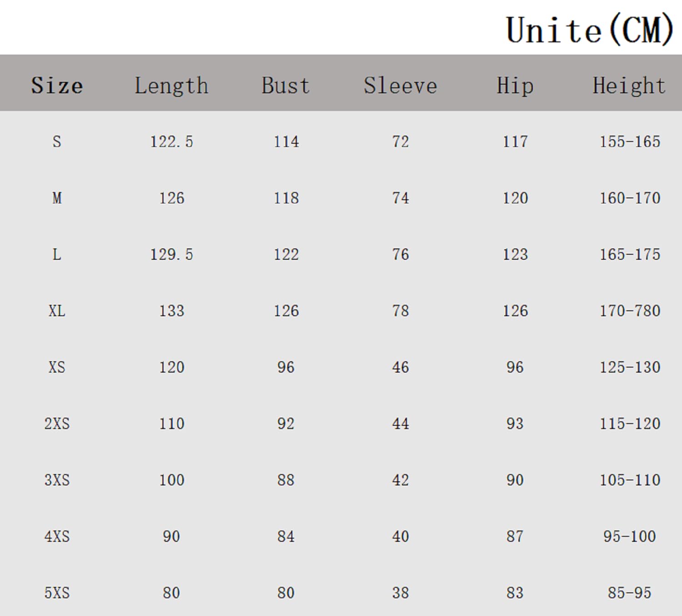This screenshot has width=682, height=616.
Task: Select the 5XS size row label
Action: [57, 593]
